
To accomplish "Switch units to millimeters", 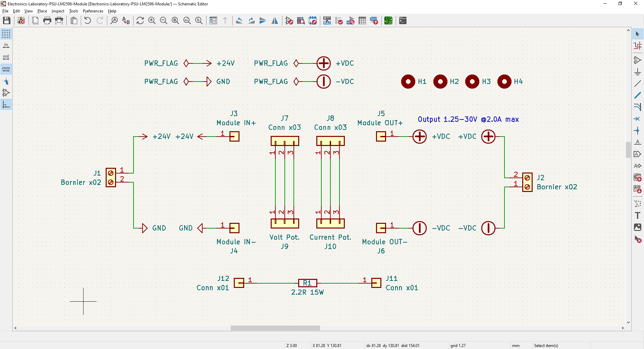I will (x=6, y=69).
